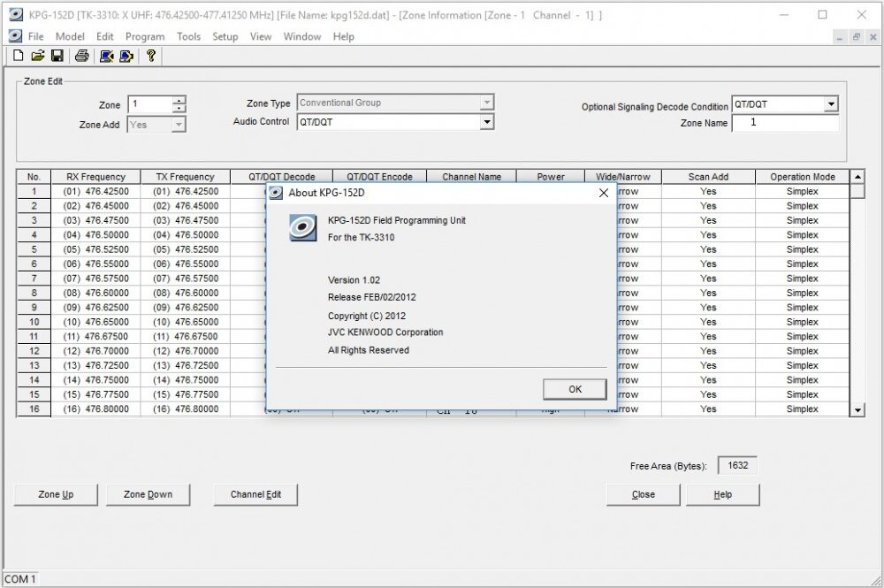Click the Zone number field
The height and width of the screenshot is (588, 884).
pyautogui.click(x=150, y=104)
